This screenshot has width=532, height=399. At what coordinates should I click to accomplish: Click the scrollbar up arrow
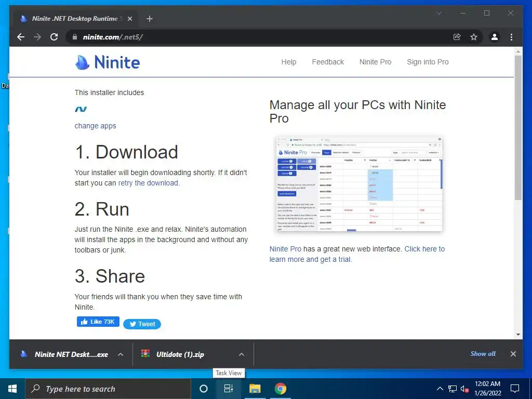518,51
